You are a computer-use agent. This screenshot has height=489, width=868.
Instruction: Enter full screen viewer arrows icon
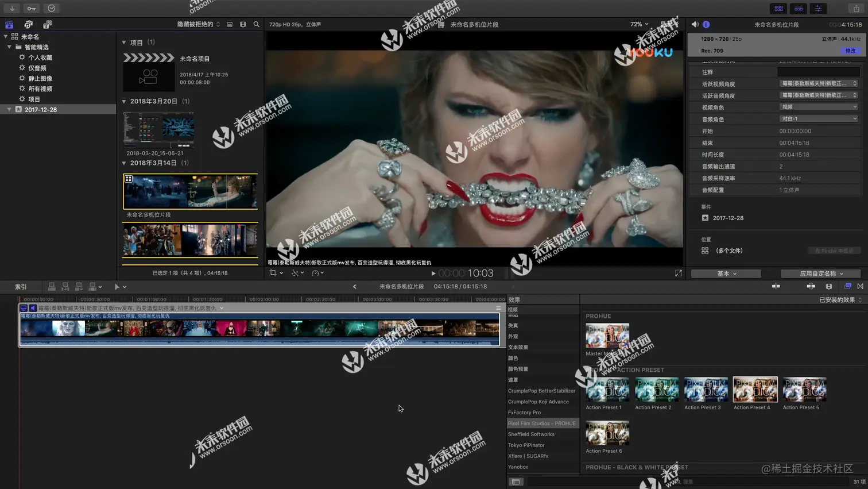[x=678, y=274]
